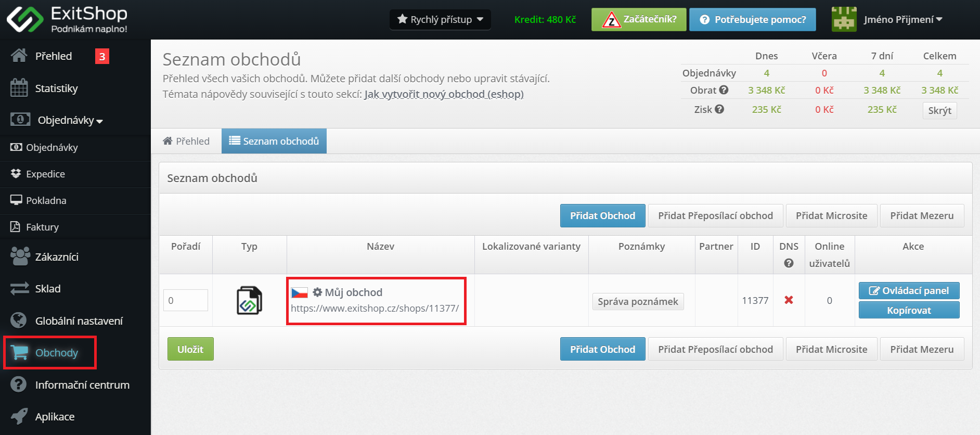Click the help icon next to Zisk
The image size is (980, 435).
click(x=719, y=109)
